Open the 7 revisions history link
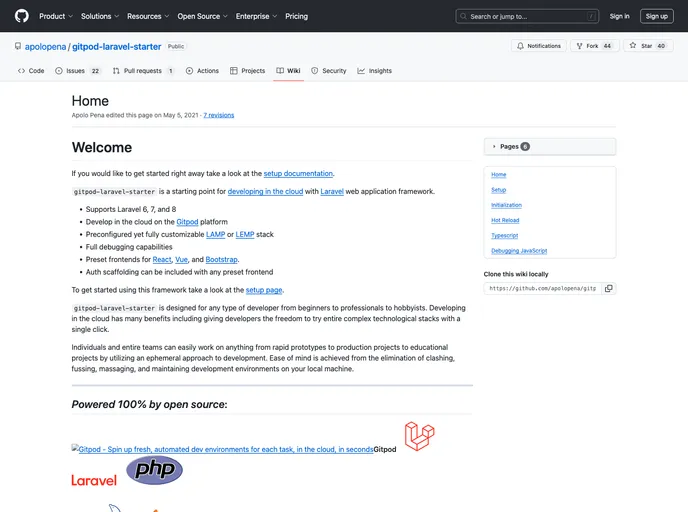The width and height of the screenshot is (688, 512). coord(219,115)
